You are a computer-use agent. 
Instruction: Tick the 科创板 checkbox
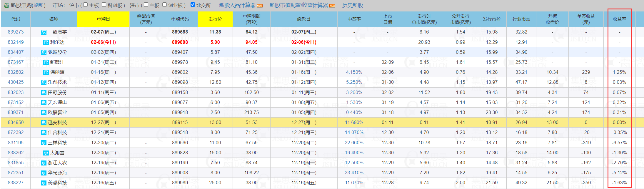[104, 5]
